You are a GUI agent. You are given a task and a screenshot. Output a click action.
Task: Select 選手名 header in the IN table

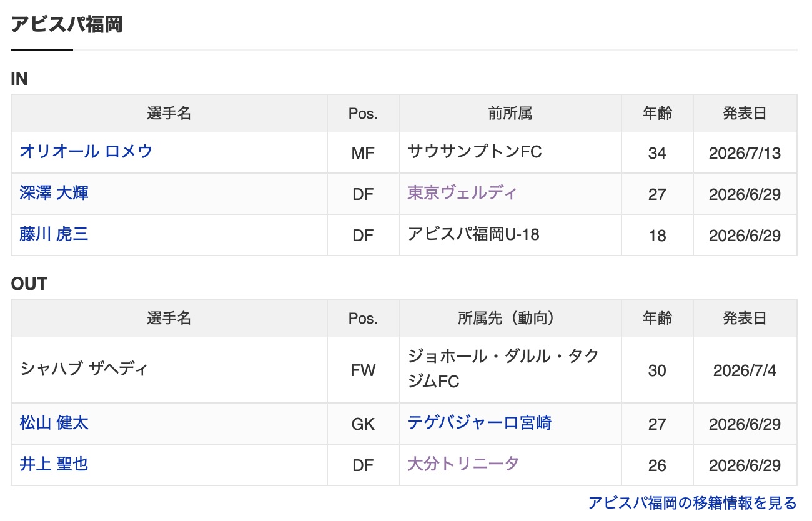tap(169, 114)
